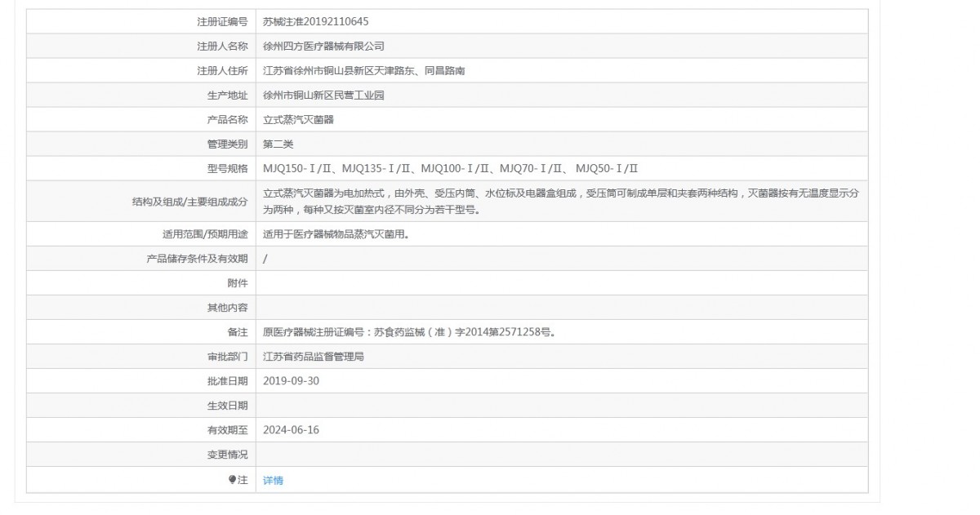Screen dimensions: 980x515
Task: Select intended use text 适用于医疗器械物品蒸汽灭菌用。
Action: (x=335, y=234)
